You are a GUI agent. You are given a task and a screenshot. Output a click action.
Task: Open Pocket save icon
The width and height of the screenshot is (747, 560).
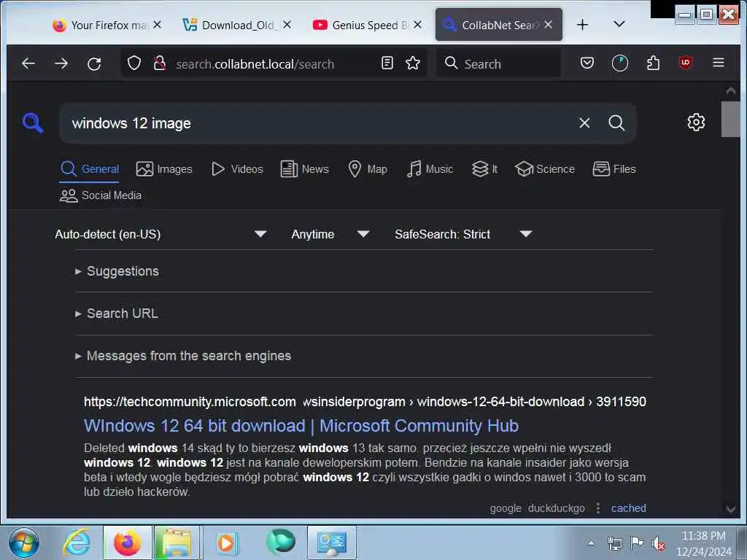tap(587, 63)
